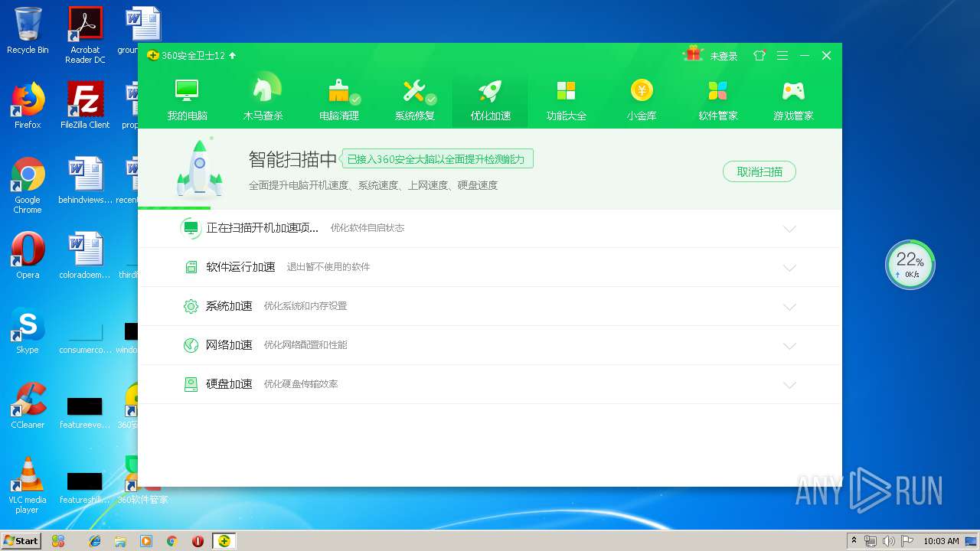This screenshot has width=980, height=551.
Task: Open 360软件管家 desktop shortcut
Action: [x=142, y=481]
